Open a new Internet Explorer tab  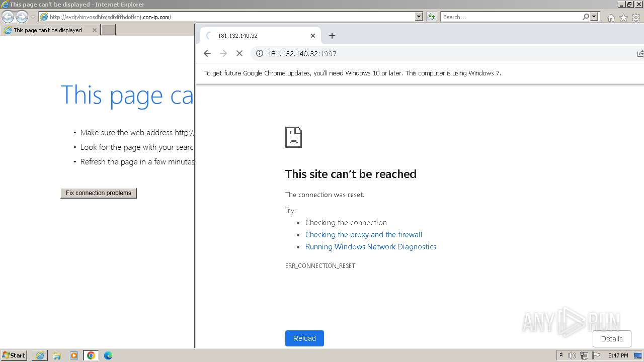tap(108, 30)
